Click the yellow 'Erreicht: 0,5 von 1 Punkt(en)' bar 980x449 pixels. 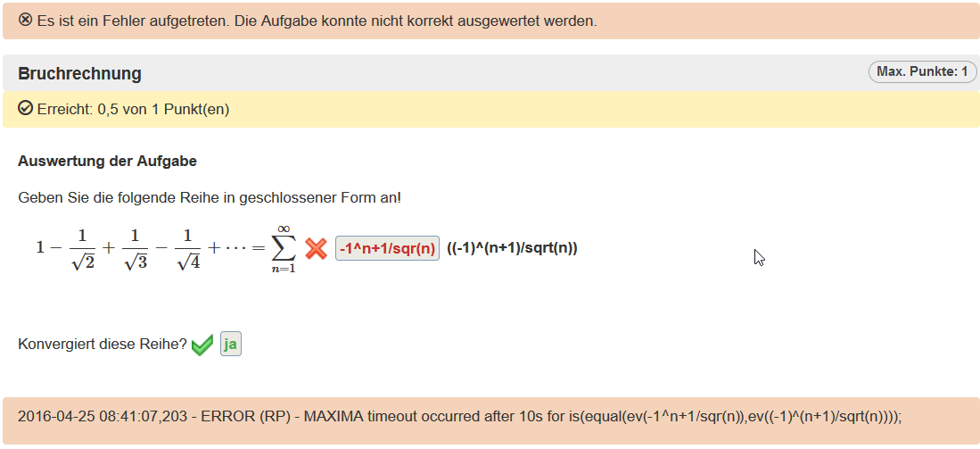[x=490, y=110]
